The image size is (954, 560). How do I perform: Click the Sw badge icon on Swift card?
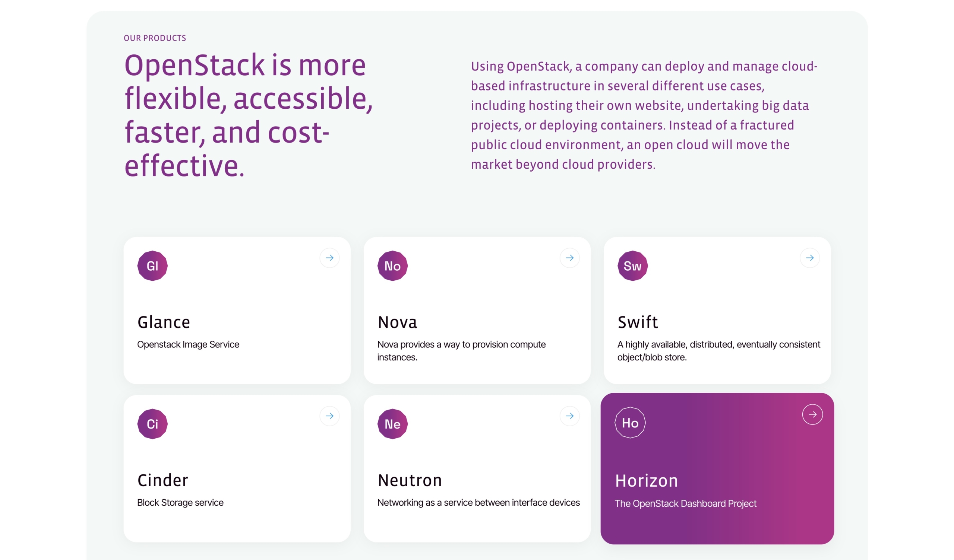632,265
